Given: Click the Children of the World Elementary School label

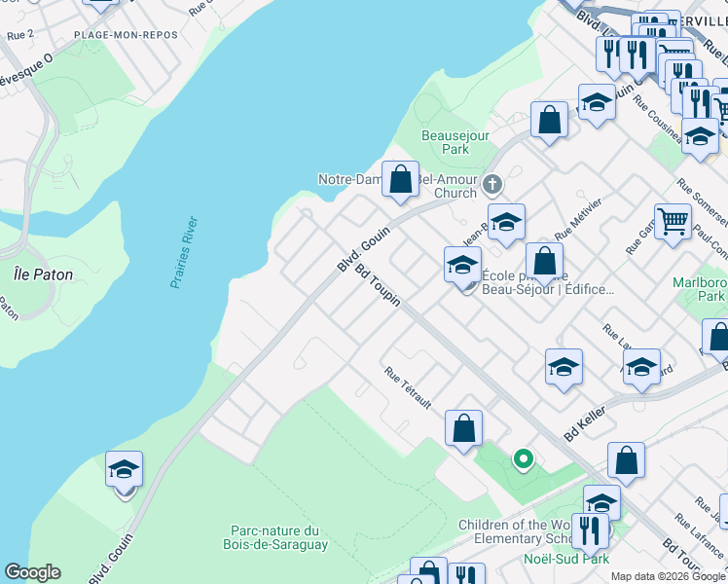Looking at the screenshot, I should (x=516, y=531).
